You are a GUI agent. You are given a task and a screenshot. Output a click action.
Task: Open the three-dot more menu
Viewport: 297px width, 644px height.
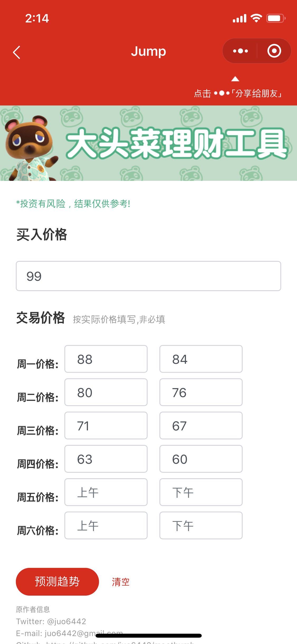(240, 51)
